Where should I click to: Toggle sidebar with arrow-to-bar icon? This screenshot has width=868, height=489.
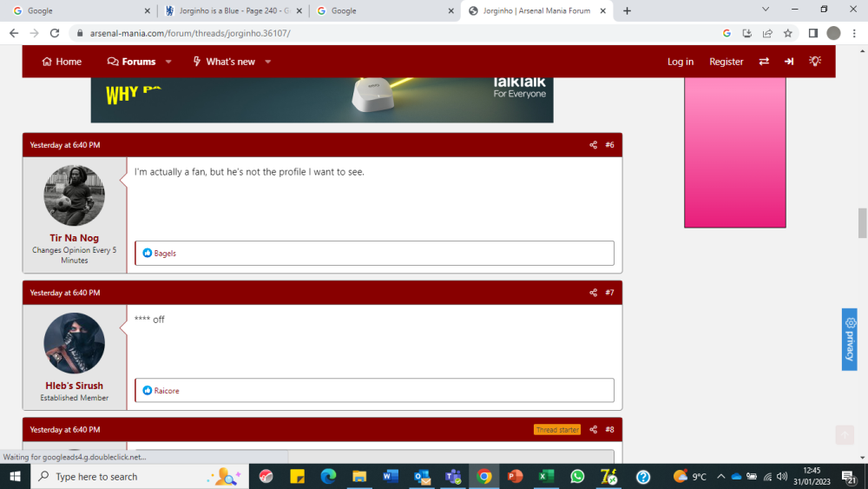(789, 62)
